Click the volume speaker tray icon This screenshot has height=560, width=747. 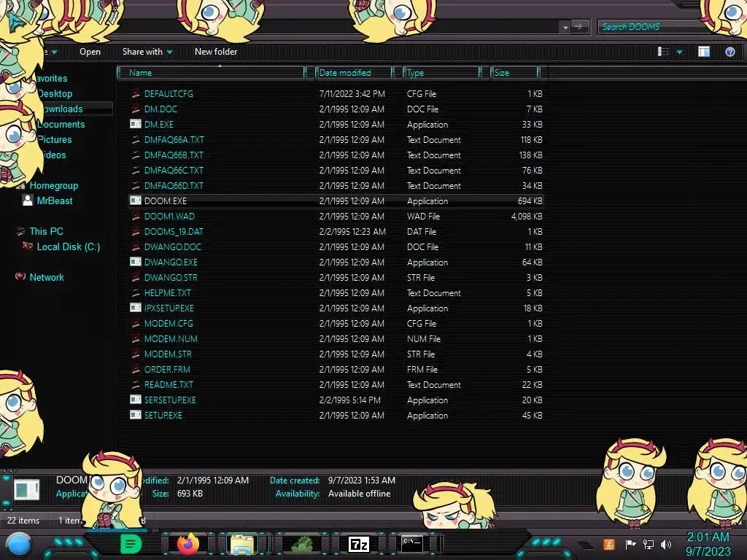click(666, 544)
